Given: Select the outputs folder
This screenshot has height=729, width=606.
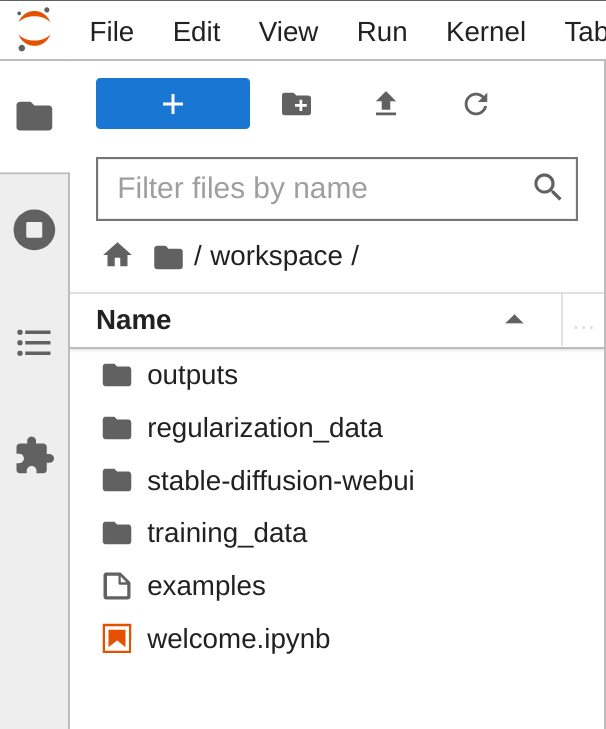Looking at the screenshot, I should pyautogui.click(x=192, y=376).
